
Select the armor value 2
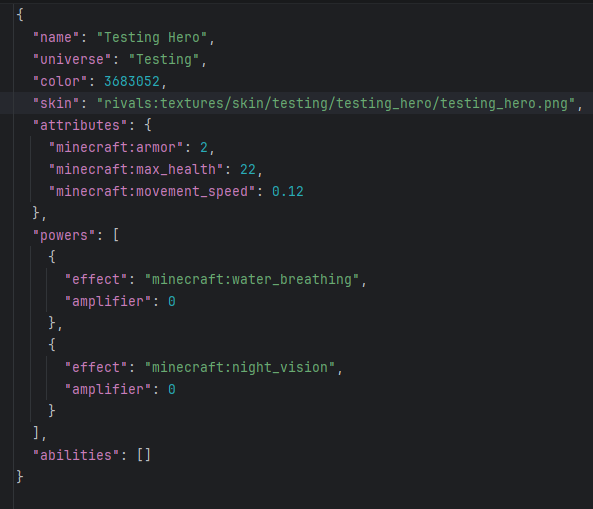[x=204, y=147]
